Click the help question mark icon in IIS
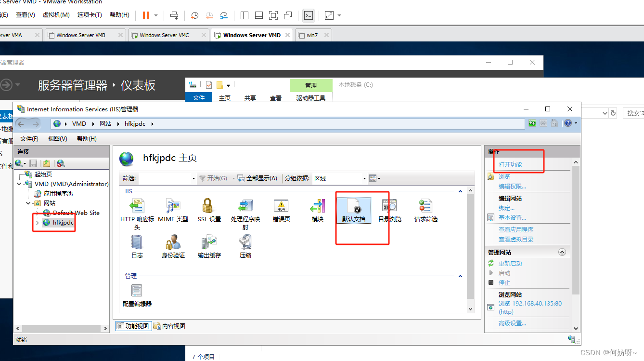 (x=568, y=123)
